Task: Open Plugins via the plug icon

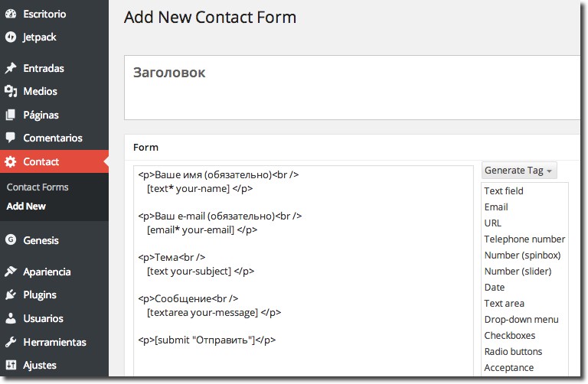Action: tap(11, 295)
